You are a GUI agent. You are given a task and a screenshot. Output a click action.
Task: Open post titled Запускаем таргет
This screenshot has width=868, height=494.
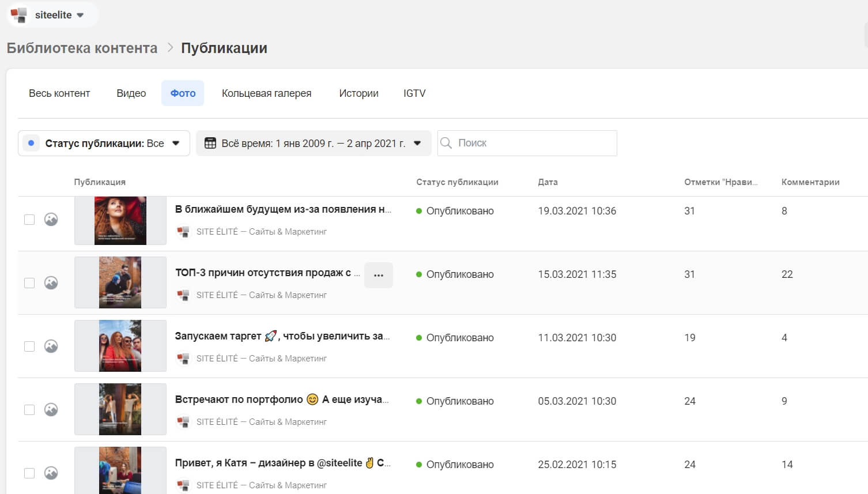point(282,336)
